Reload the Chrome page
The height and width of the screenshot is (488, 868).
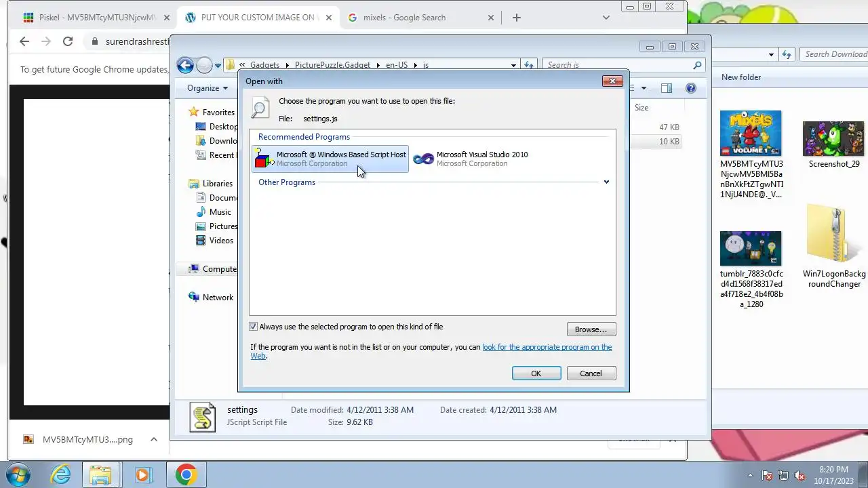click(x=68, y=41)
